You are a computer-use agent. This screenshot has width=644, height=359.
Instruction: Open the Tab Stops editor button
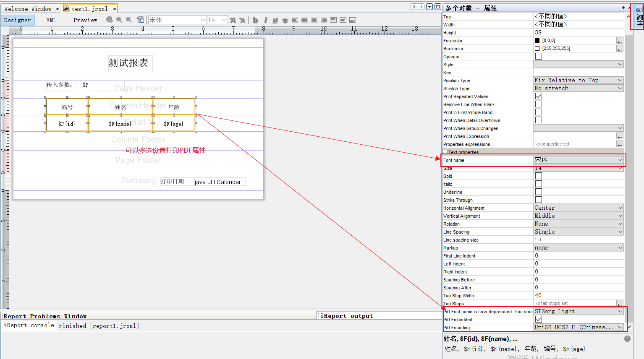point(620,304)
